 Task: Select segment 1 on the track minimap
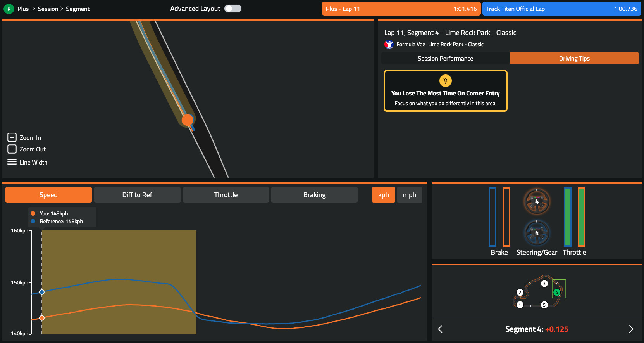click(x=520, y=305)
